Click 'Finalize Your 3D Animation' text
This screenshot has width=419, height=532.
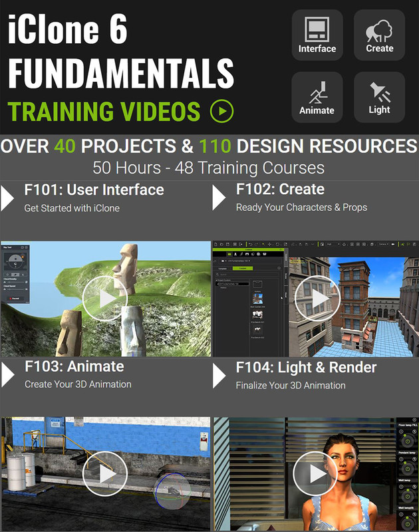pyautogui.click(x=291, y=386)
